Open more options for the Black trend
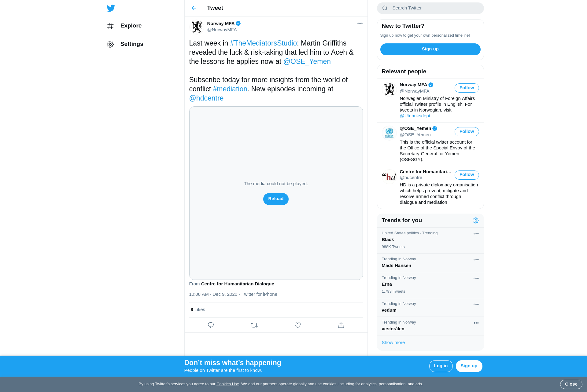 (x=476, y=234)
